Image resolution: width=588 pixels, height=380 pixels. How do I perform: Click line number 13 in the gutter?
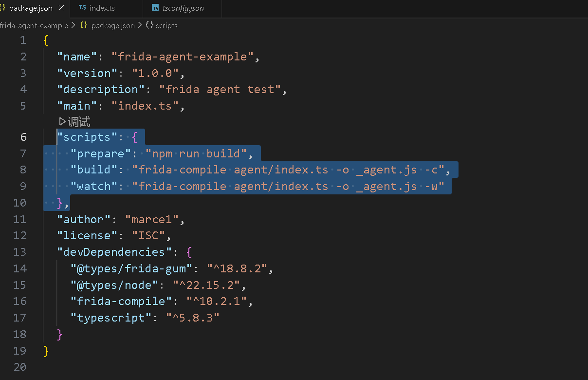(20, 252)
